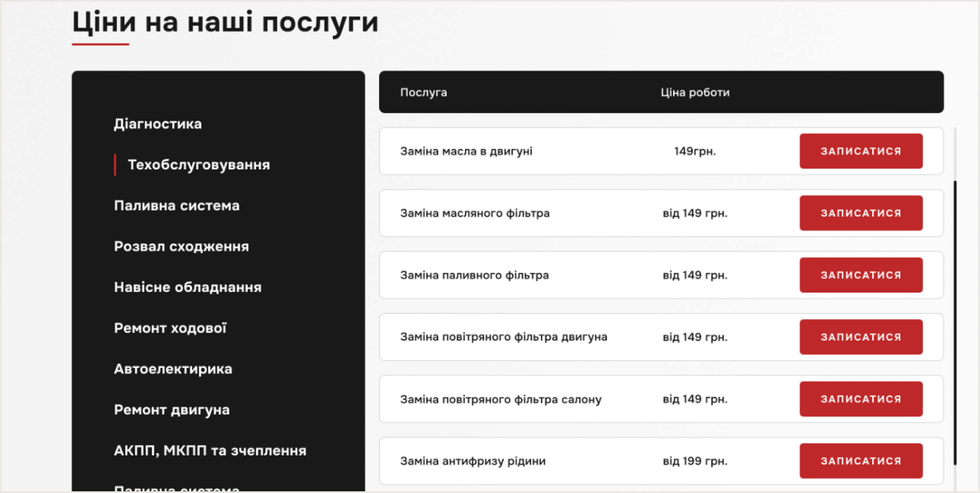980x493 pixels.
Task: Click Записатися for Заміна масляного фільтра
Action: (x=861, y=213)
